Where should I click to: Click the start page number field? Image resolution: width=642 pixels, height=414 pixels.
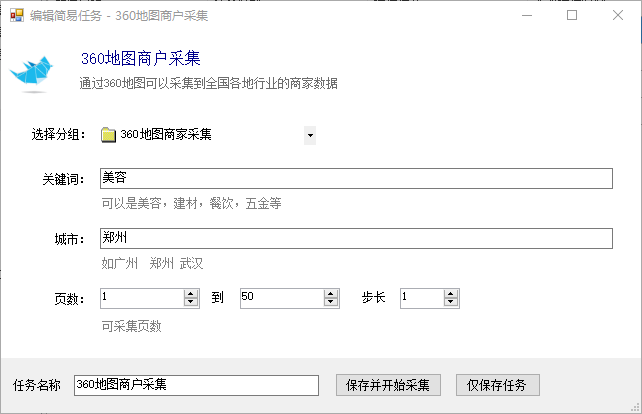point(142,298)
